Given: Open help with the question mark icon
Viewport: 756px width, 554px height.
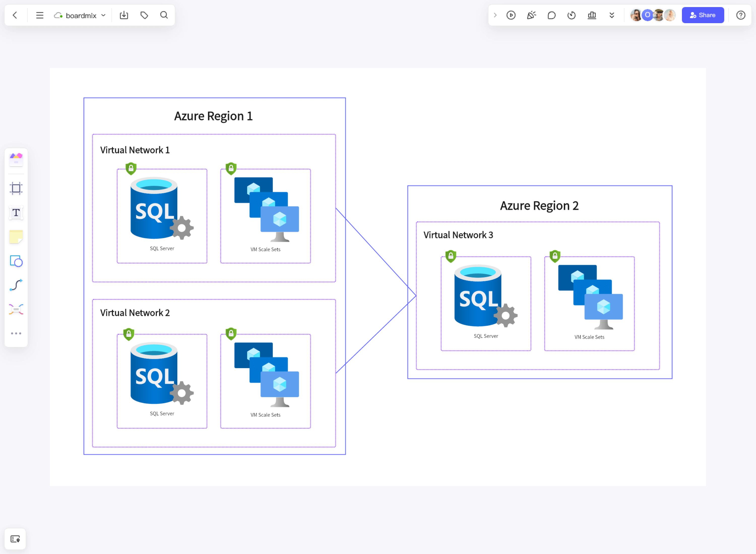Looking at the screenshot, I should 741,15.
